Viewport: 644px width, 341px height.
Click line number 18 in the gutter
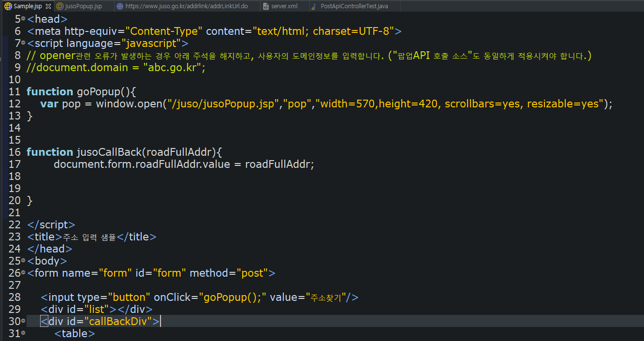click(15, 177)
